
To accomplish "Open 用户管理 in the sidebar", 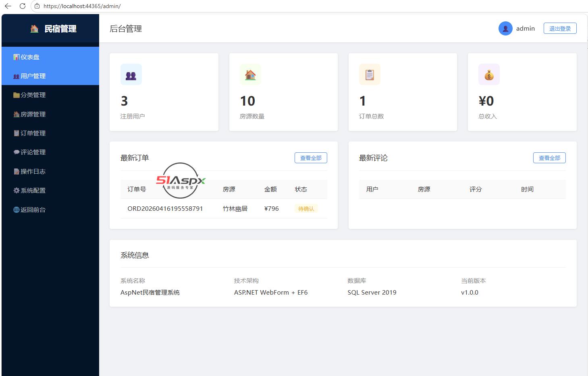I will point(50,76).
